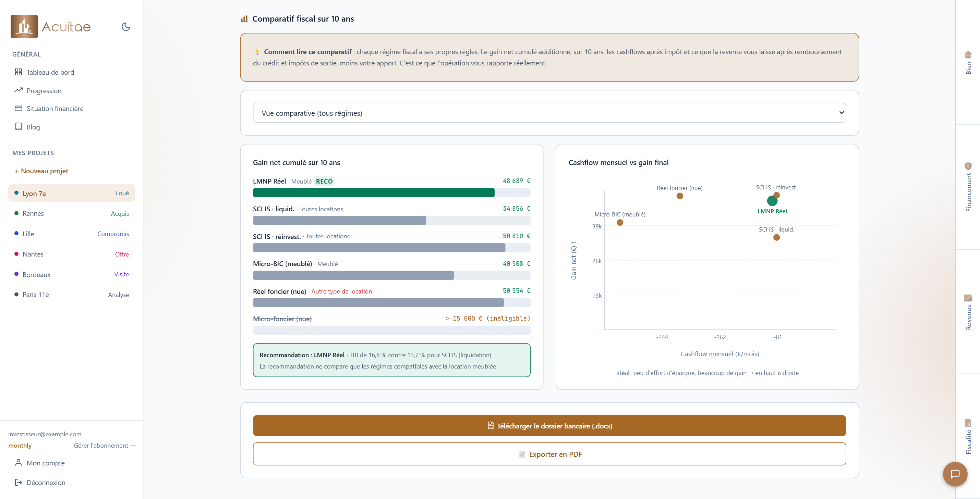Screen dimensions: 980x499
Task: Open the Paris 11e project
Action: (x=72, y=295)
